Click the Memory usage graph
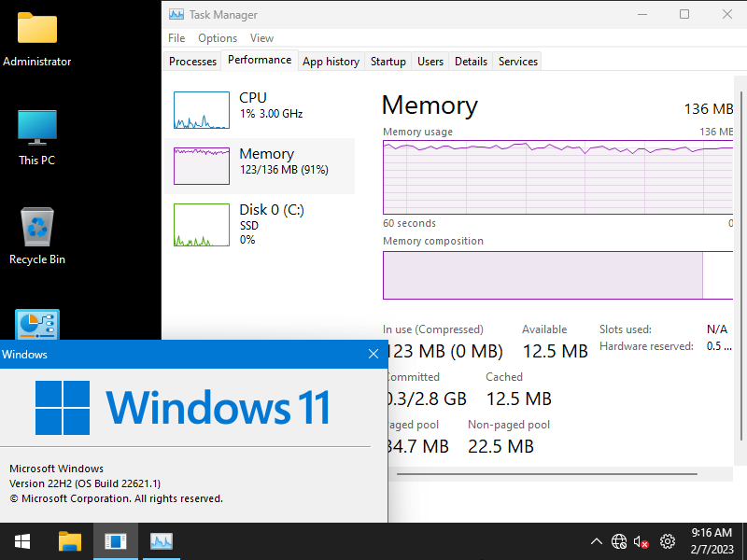 click(x=557, y=177)
